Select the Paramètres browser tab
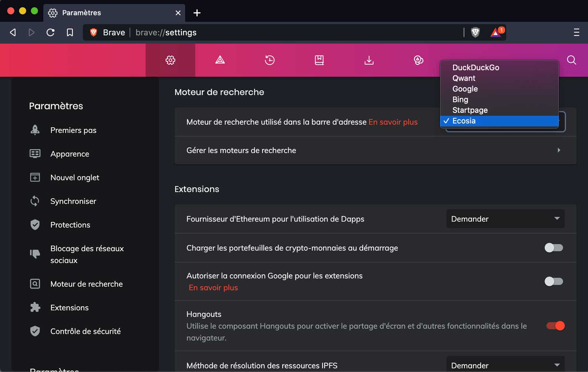 click(114, 13)
